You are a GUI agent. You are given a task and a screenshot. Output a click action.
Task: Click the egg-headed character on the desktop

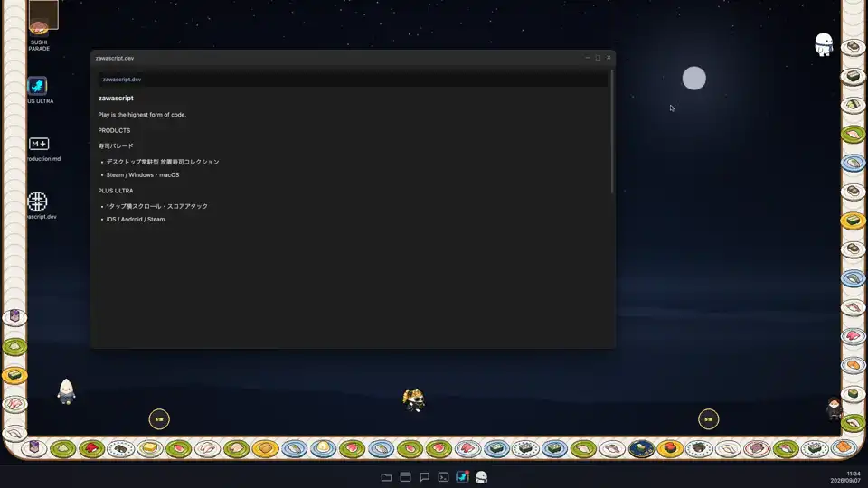coord(66,391)
